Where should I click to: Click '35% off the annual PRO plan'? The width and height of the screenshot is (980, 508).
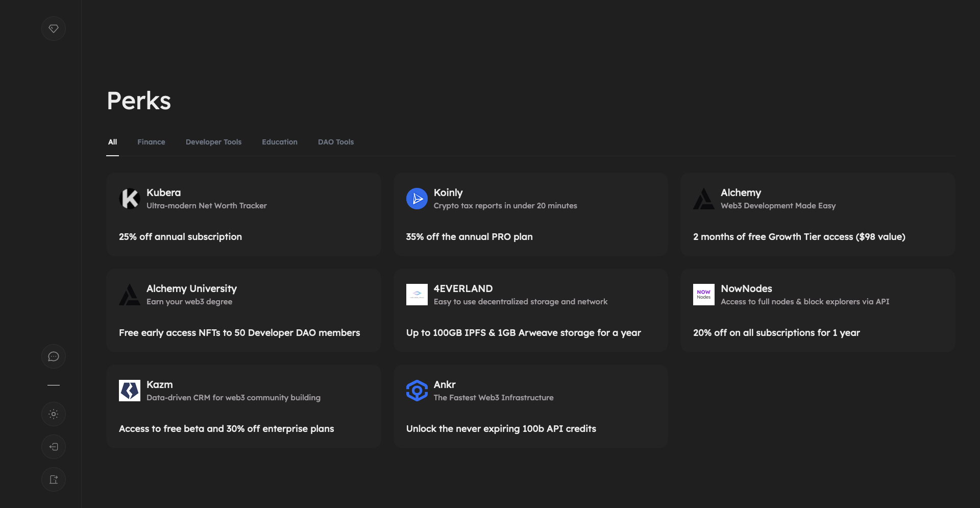(x=469, y=237)
